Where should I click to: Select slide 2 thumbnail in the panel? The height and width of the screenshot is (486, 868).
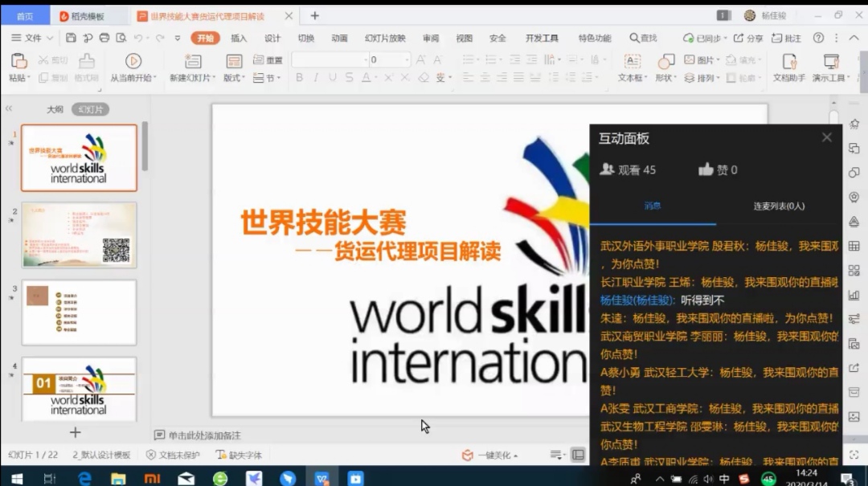[79, 235]
